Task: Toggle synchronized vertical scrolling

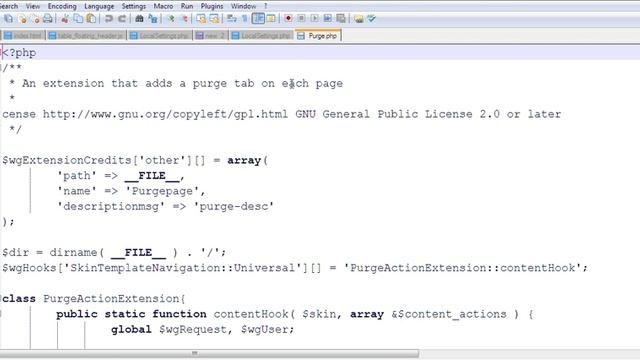Action: click(x=201, y=19)
